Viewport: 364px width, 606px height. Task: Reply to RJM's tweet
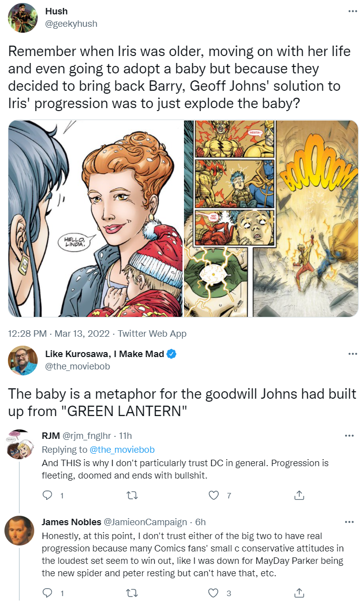click(47, 495)
